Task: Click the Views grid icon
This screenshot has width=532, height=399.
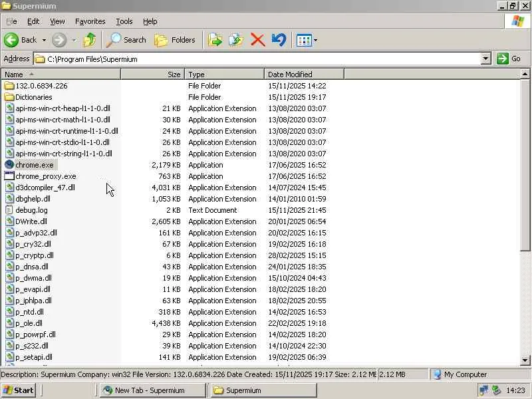Action: coord(304,41)
